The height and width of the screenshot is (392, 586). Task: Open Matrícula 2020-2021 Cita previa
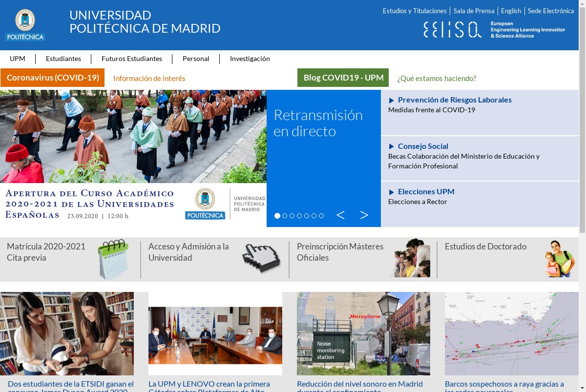pos(46,252)
